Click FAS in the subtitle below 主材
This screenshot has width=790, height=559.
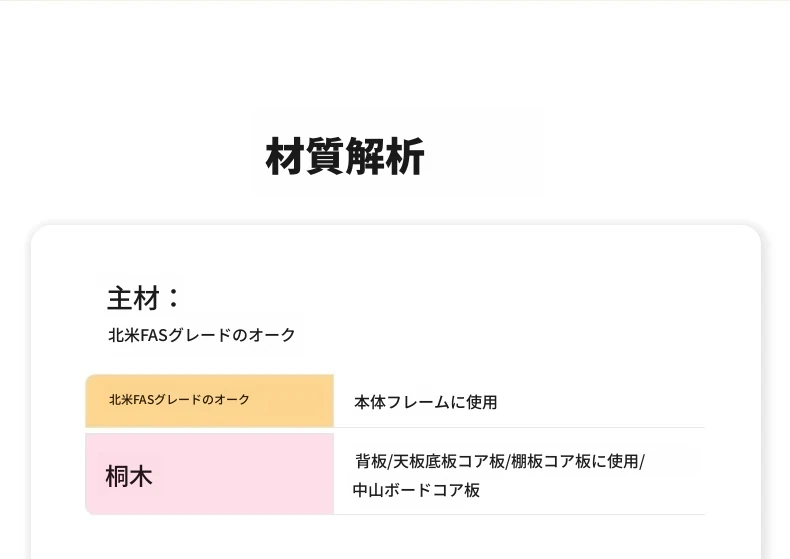pyautogui.click(x=154, y=335)
